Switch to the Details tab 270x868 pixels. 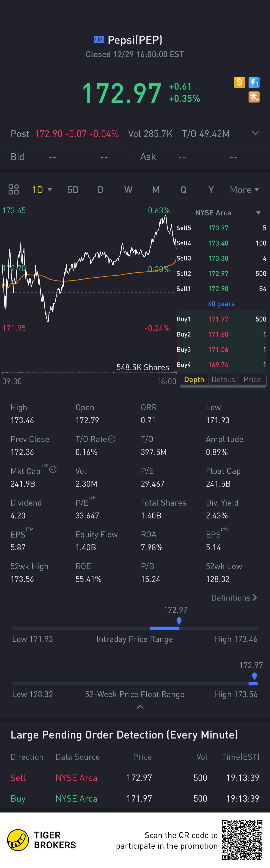tap(223, 380)
